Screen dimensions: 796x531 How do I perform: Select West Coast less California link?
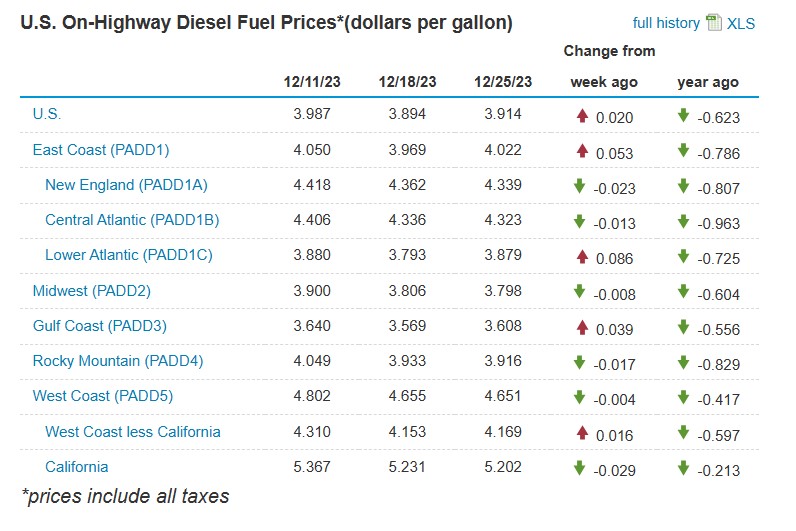point(133,432)
